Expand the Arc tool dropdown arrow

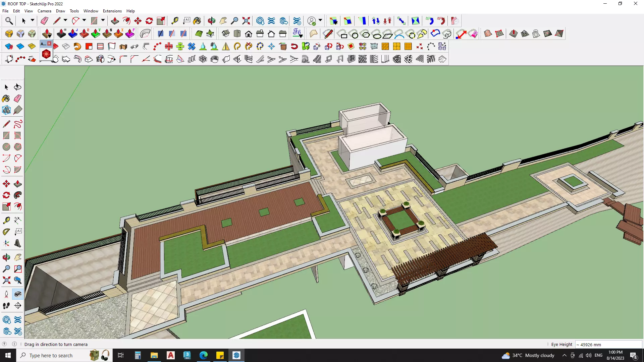[x=84, y=21]
